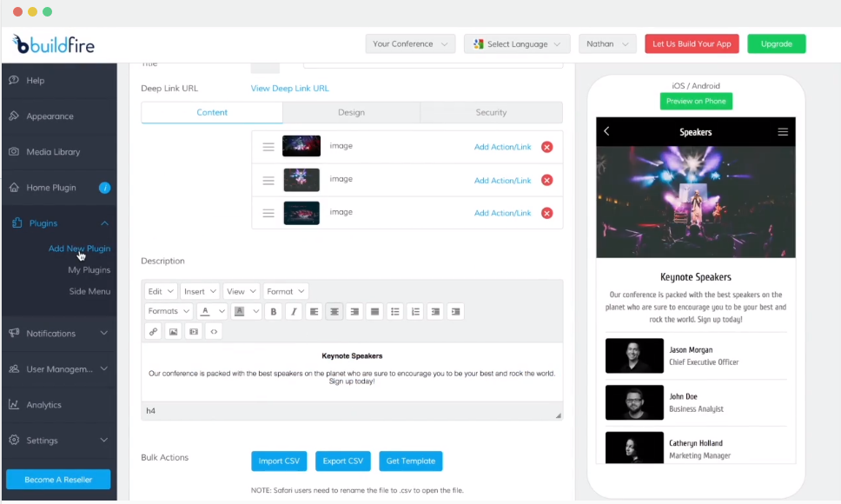The image size is (841, 504).
Task: Open the hamburger menu in phone preview
Action: point(783,132)
